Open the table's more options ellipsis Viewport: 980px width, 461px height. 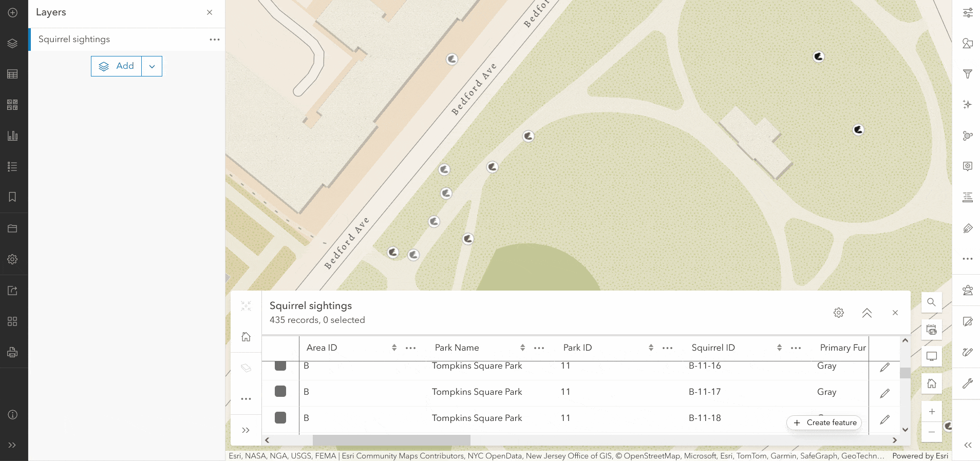[246, 399]
